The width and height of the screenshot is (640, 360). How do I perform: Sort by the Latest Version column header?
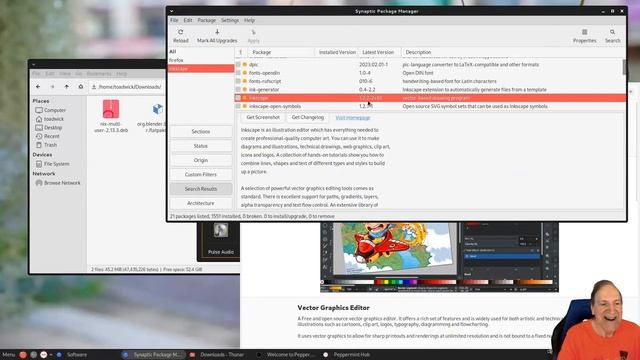tap(380, 52)
